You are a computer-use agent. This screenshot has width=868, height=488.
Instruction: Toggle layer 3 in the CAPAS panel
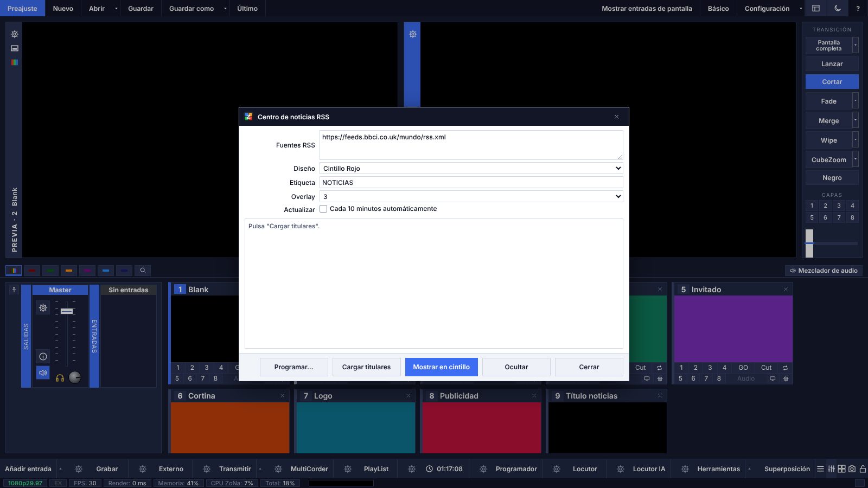tap(839, 206)
